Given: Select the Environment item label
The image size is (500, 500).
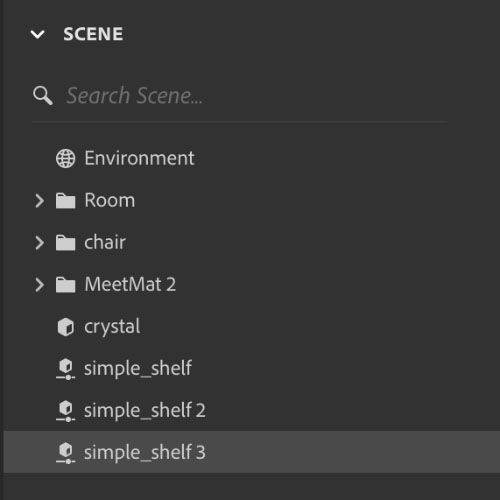Looking at the screenshot, I should click(x=139, y=158).
